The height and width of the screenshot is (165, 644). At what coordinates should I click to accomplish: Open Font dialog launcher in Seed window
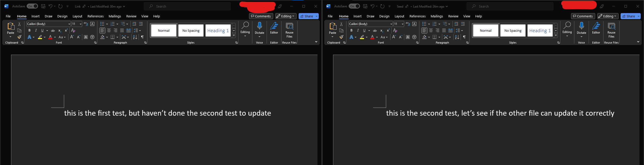[417, 43]
